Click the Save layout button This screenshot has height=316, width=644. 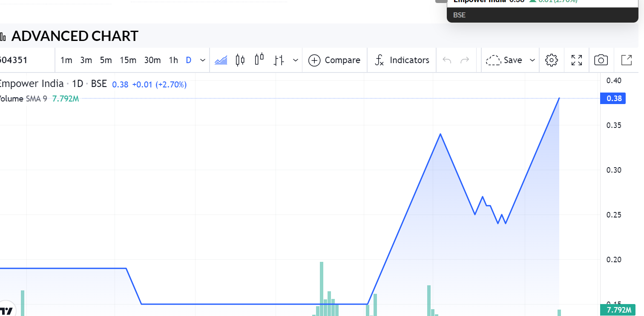[x=504, y=60]
